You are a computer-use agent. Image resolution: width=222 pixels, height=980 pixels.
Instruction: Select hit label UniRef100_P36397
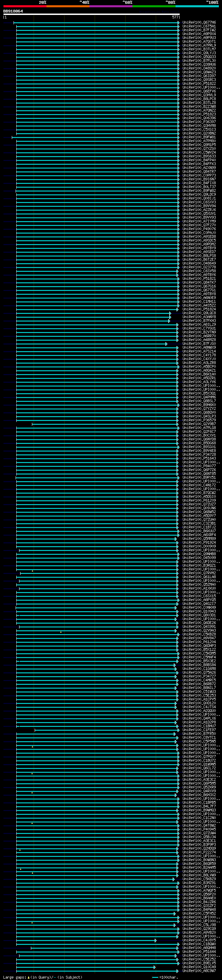pos(199,122)
